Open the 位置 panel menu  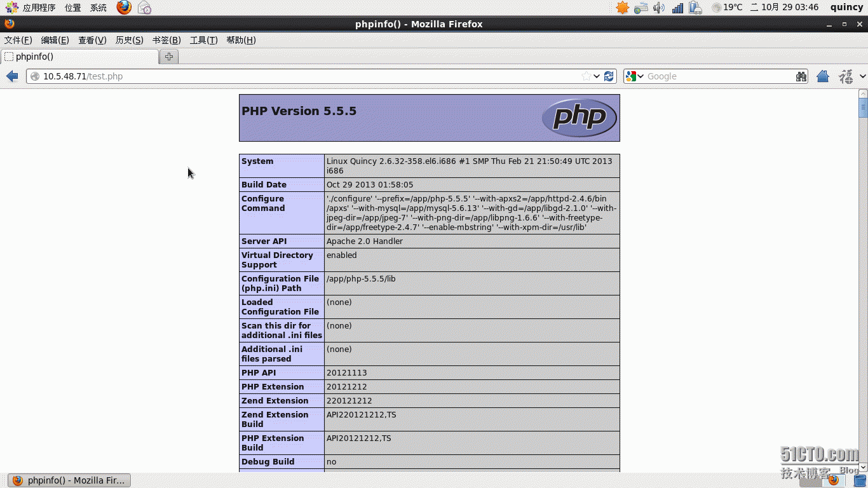point(73,8)
